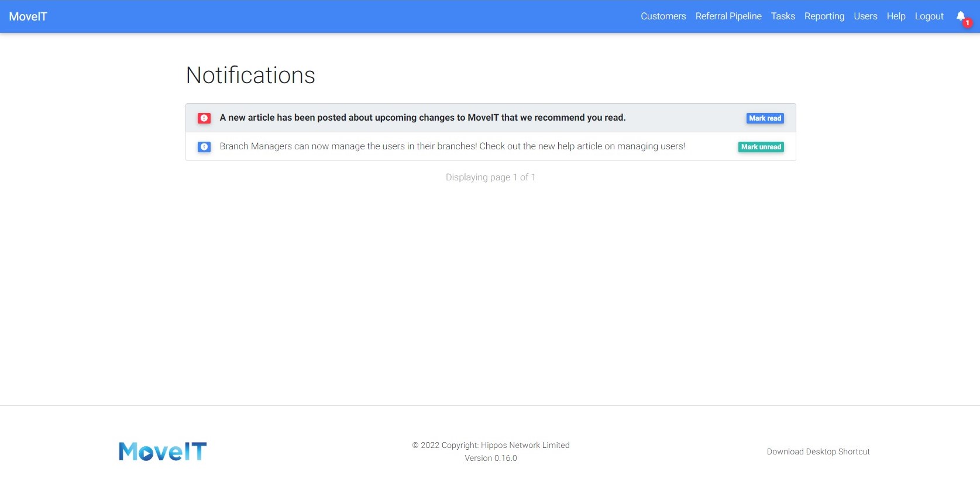Open the Reporting section
The height and width of the screenshot is (496, 980).
click(x=824, y=16)
